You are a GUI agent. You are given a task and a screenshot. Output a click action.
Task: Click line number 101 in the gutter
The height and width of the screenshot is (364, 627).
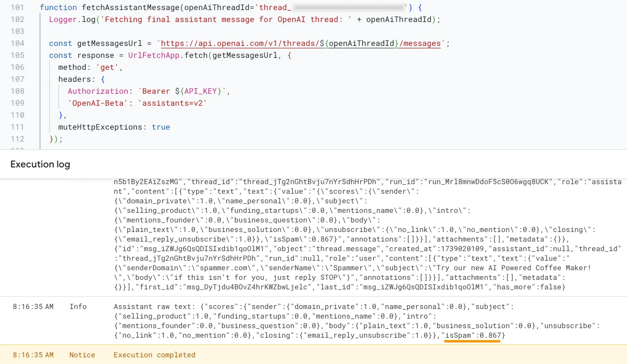pos(17,8)
